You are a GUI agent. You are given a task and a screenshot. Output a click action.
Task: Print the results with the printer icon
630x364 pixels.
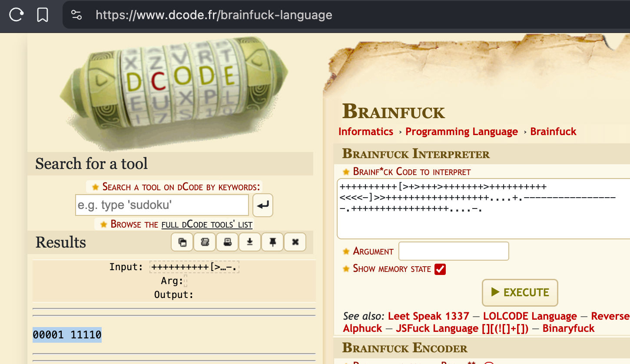pyautogui.click(x=227, y=242)
